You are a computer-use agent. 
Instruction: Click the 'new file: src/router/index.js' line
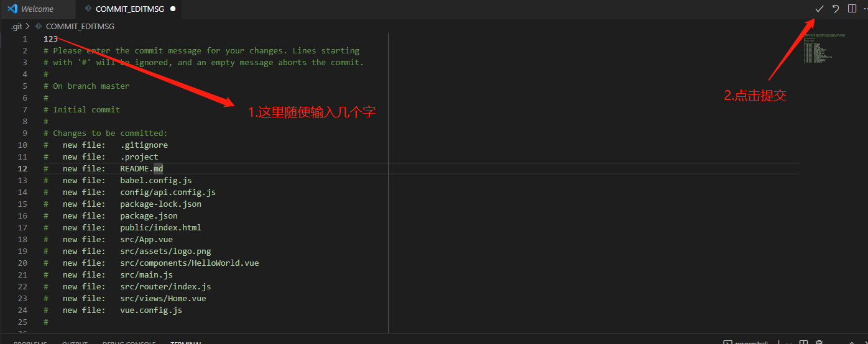127,286
